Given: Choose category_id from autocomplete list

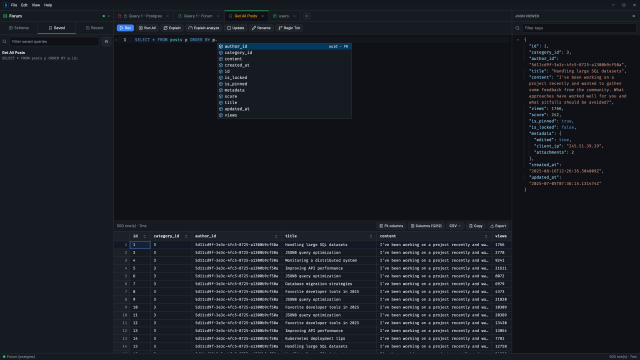Looking at the screenshot, I should point(284,53).
